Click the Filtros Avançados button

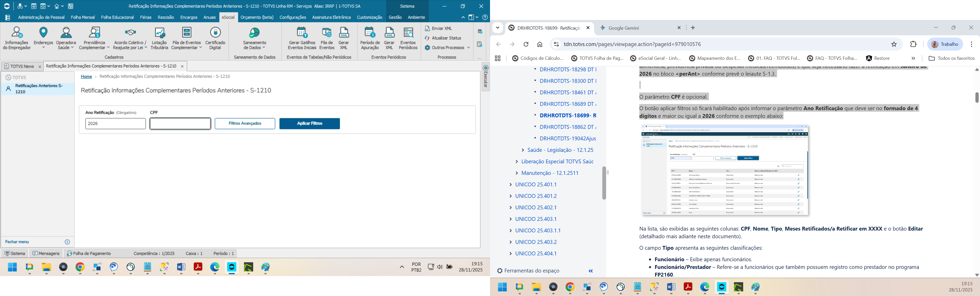(x=245, y=124)
